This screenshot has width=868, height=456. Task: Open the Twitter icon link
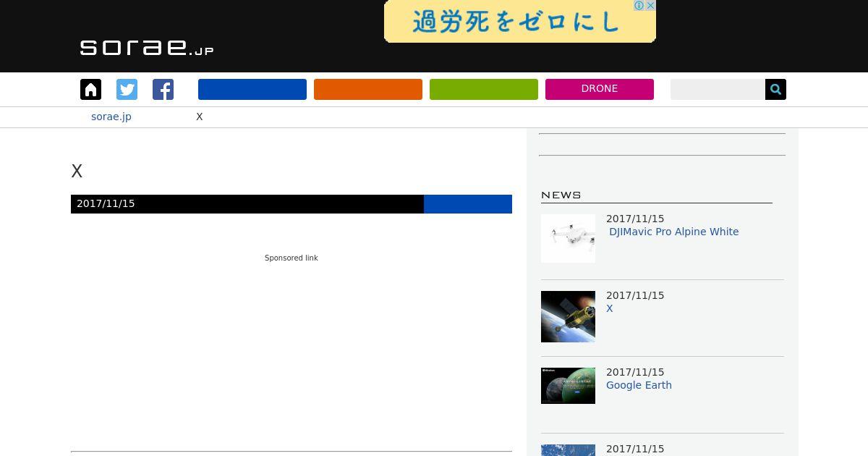pyautogui.click(x=127, y=89)
